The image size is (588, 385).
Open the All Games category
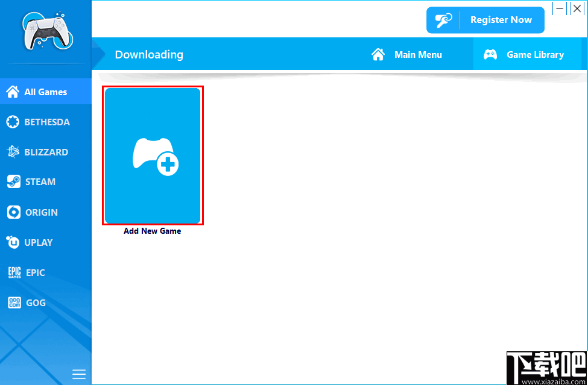46,92
